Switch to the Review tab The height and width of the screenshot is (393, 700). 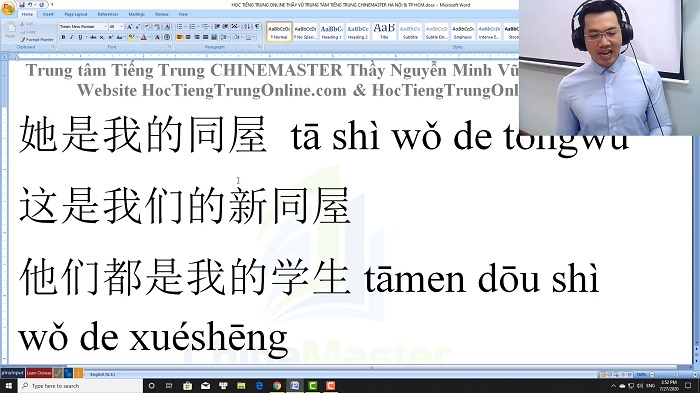[x=162, y=14]
